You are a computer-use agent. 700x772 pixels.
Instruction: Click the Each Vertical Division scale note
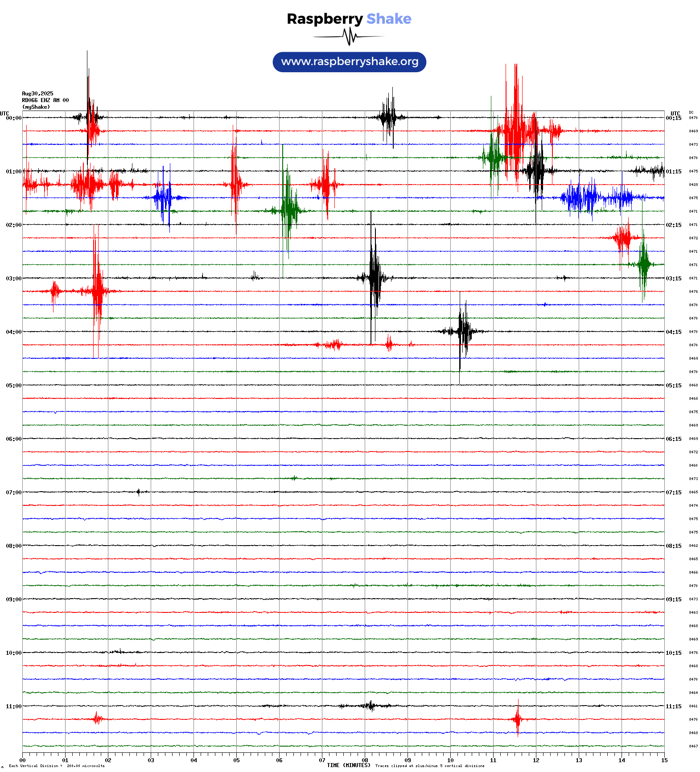(x=57, y=766)
